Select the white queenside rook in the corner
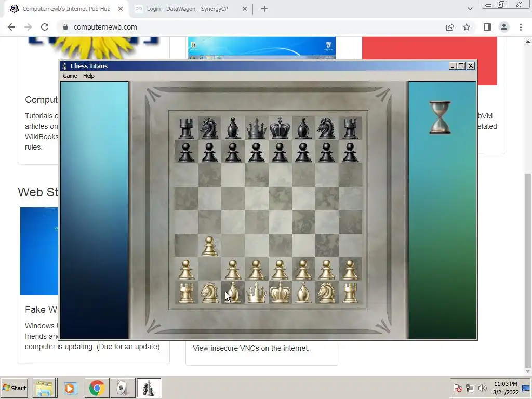The width and height of the screenshot is (532, 399). pos(186,292)
